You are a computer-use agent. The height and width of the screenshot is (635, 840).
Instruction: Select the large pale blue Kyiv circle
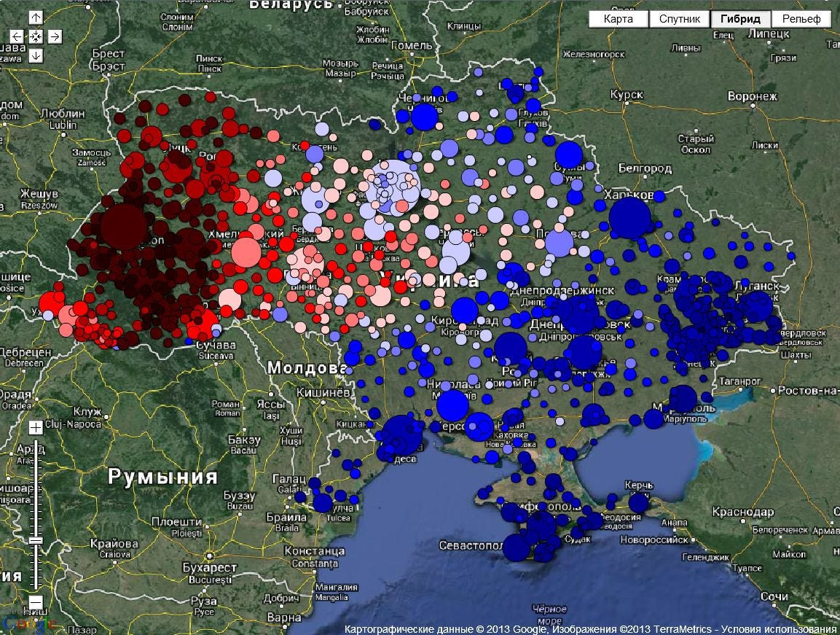click(x=393, y=187)
